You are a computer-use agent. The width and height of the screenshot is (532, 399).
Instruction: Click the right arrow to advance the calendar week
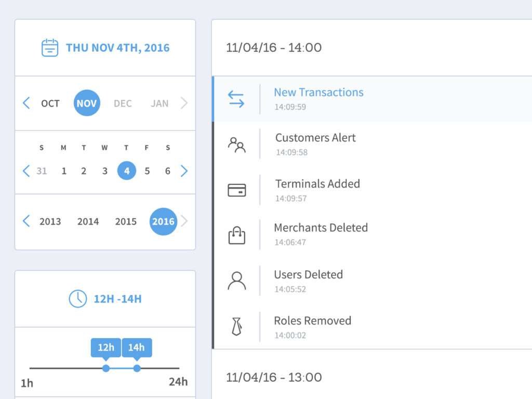tap(184, 170)
